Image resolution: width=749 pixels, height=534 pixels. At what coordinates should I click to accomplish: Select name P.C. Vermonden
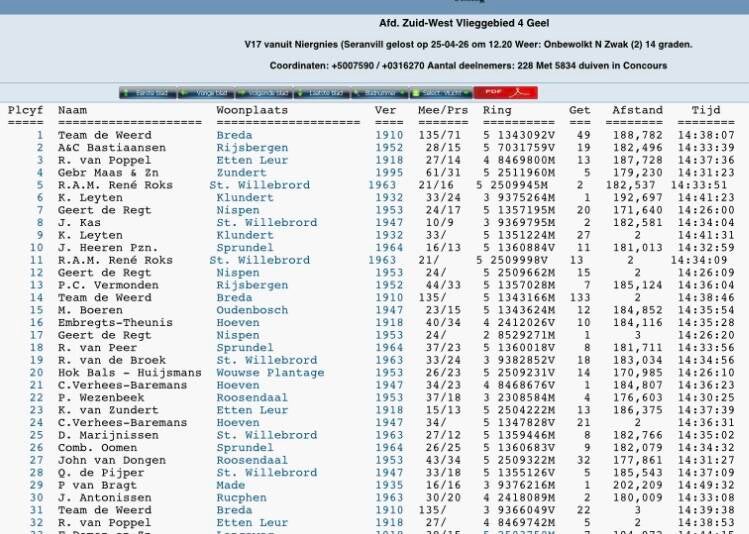tap(108, 285)
